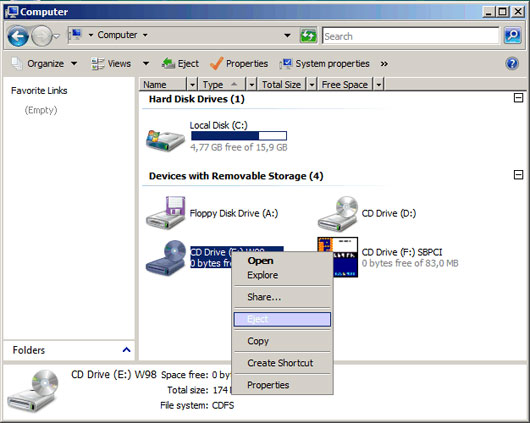The width and height of the screenshot is (530, 423).
Task: Open System properties from the toolbar
Action: coord(325,64)
